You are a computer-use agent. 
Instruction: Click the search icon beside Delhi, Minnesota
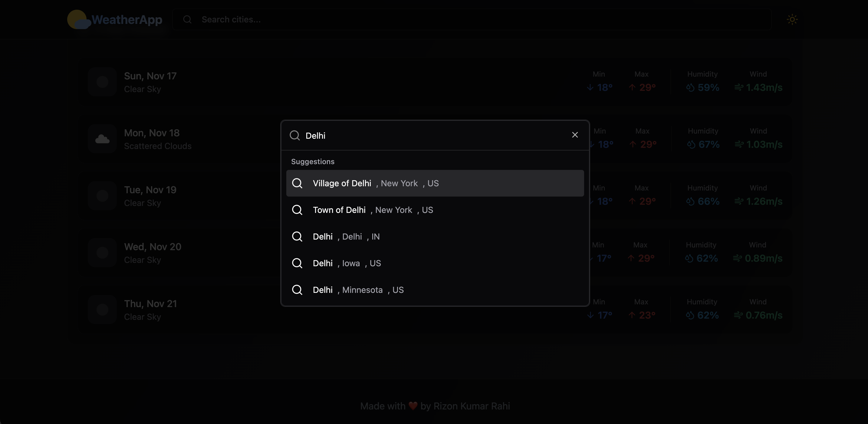coord(297,290)
